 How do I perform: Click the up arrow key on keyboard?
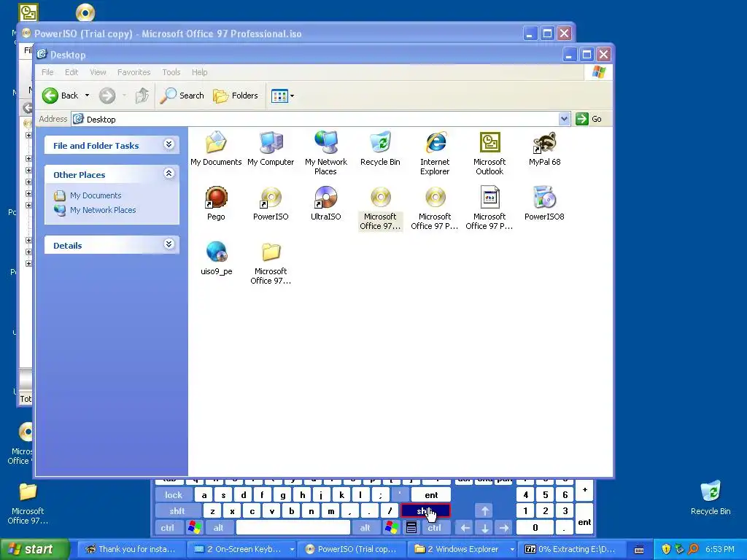point(484,511)
